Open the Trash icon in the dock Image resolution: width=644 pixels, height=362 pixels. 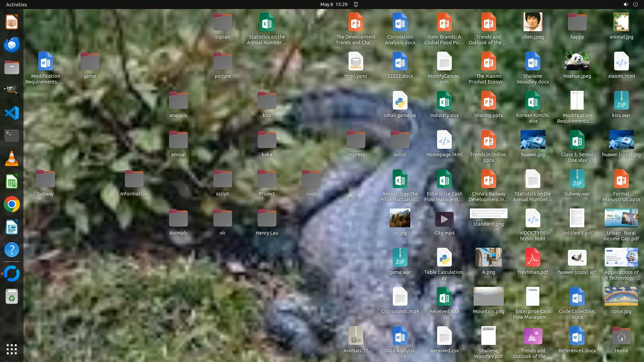pyautogui.click(x=12, y=297)
